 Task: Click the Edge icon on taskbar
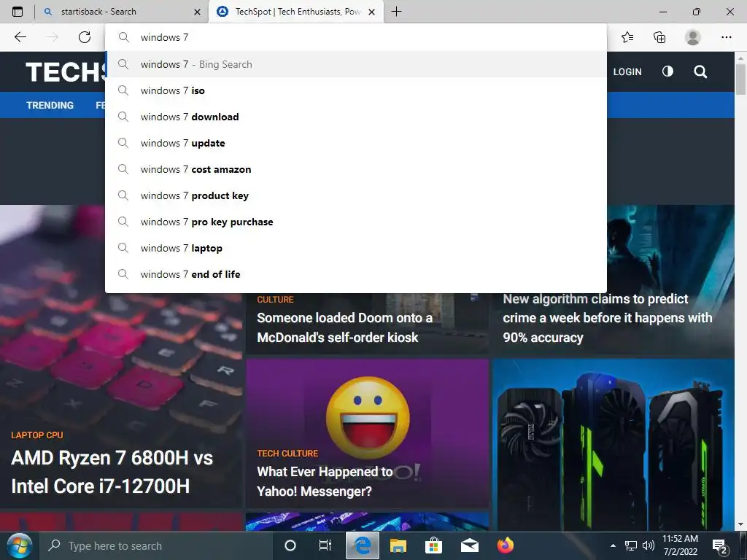[x=363, y=545]
